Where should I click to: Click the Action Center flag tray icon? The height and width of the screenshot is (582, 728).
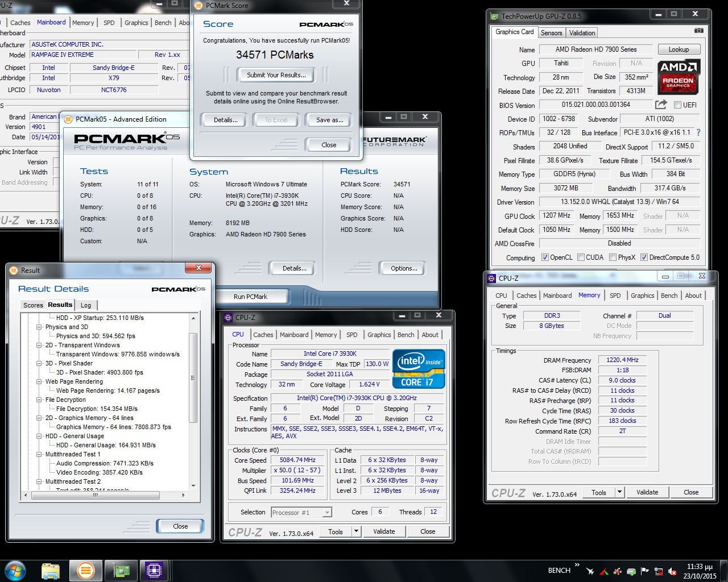(645, 571)
